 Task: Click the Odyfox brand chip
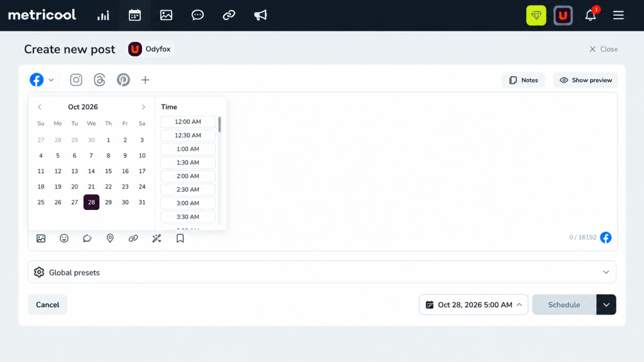coord(150,49)
